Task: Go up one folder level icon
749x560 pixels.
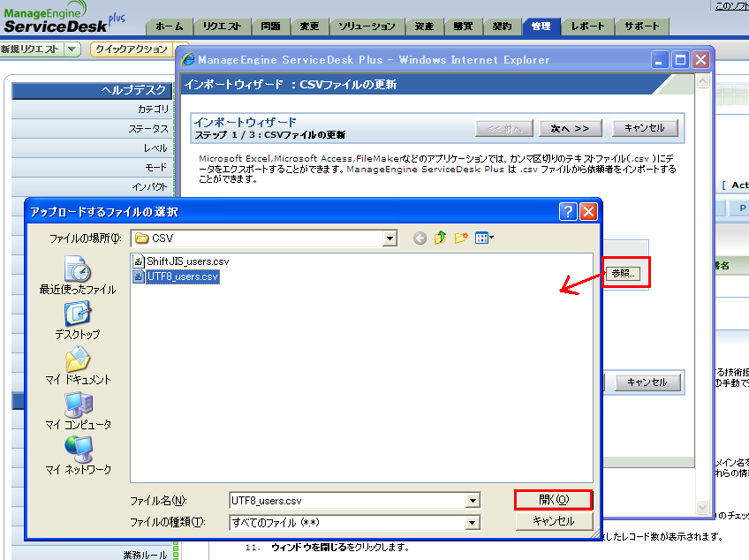Action: coord(441,238)
